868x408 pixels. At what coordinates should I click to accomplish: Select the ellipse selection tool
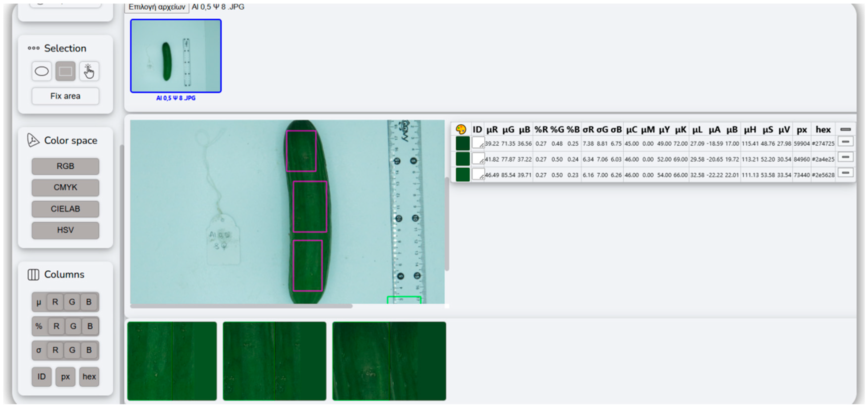click(41, 71)
